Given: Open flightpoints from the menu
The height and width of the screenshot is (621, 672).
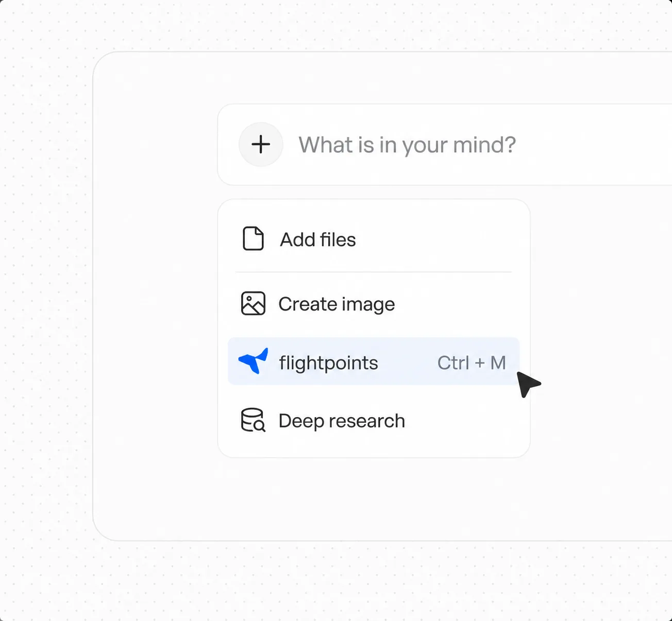Looking at the screenshot, I should (x=374, y=361).
